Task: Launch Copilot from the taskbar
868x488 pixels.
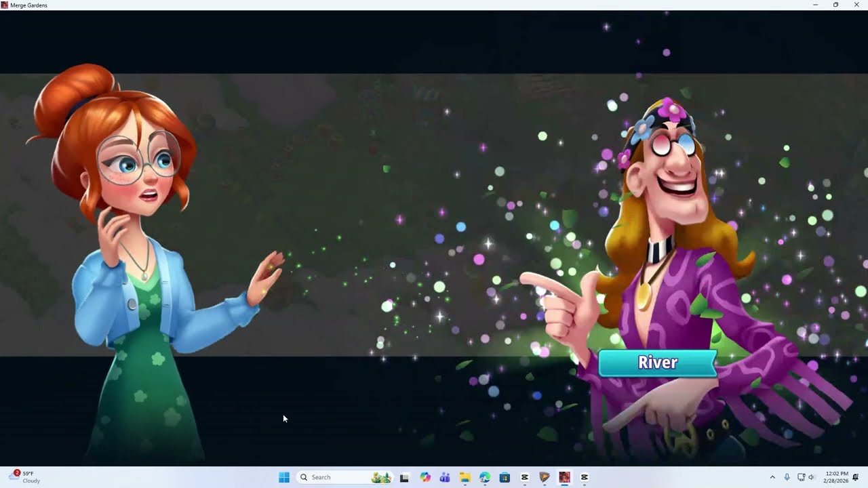Action: click(425, 477)
